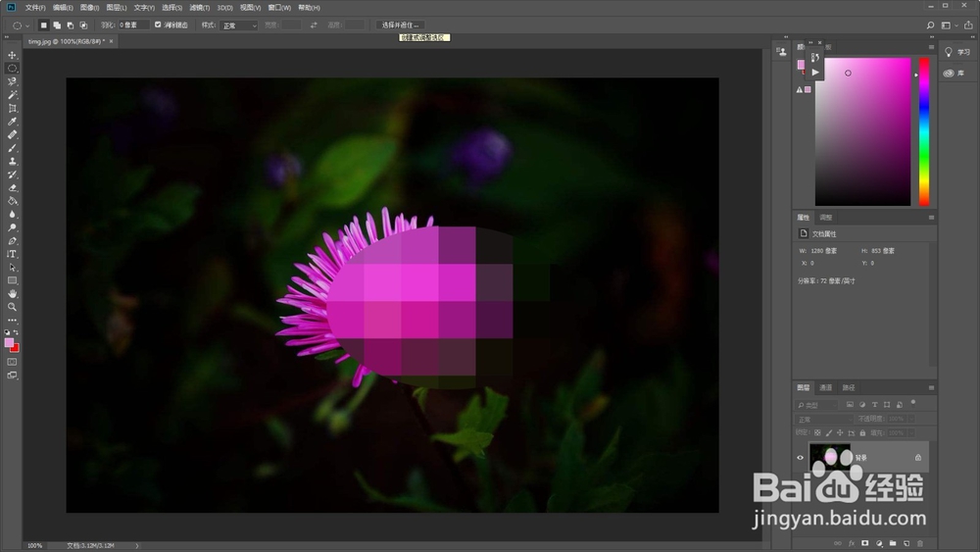Click the rainbow hue slider strip
The image size is (980, 552).
coord(924,132)
